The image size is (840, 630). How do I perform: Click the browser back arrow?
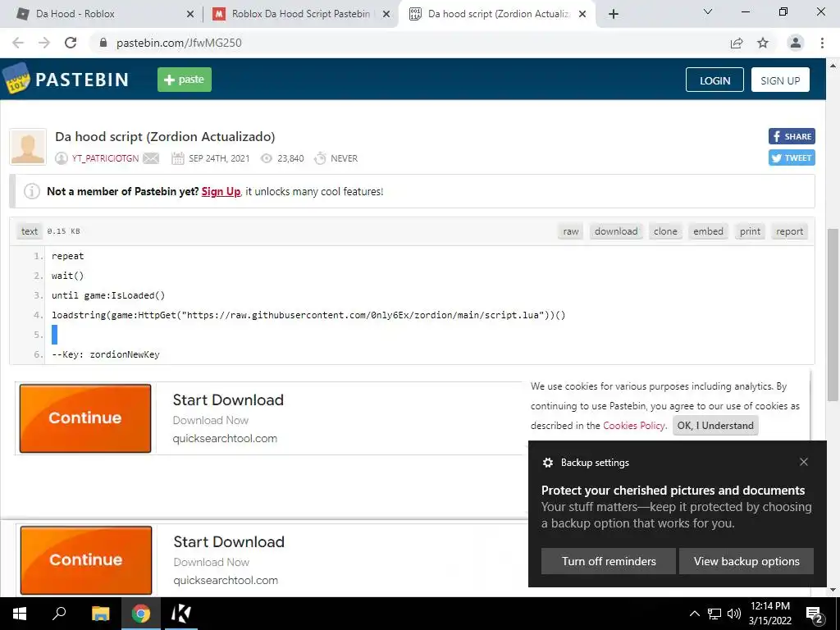[18, 43]
